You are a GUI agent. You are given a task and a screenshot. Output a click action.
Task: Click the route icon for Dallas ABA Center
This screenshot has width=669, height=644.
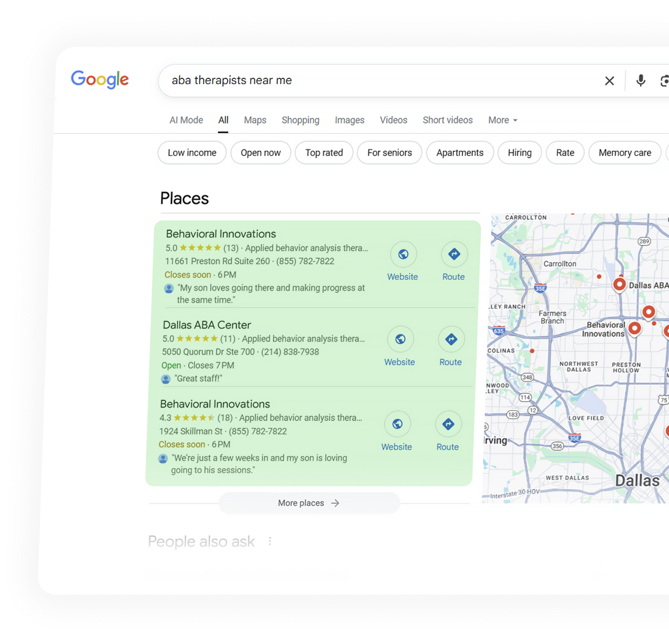point(451,339)
